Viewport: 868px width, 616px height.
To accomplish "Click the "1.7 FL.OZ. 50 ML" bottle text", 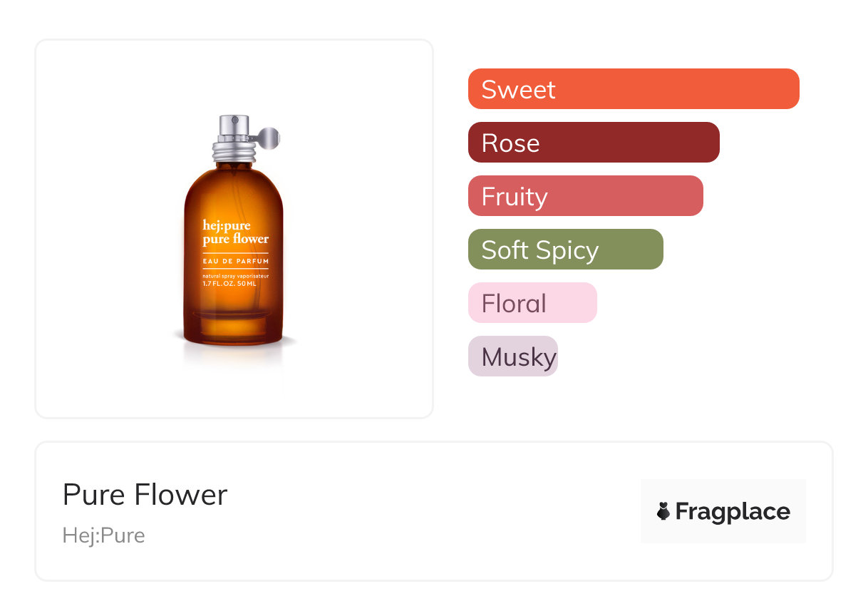I will pyautogui.click(x=229, y=284).
